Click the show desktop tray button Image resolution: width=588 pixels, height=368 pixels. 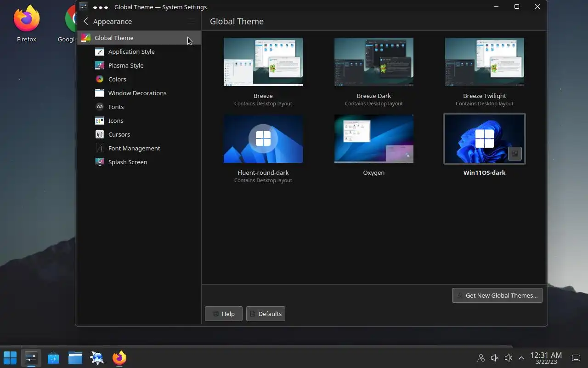(576, 358)
